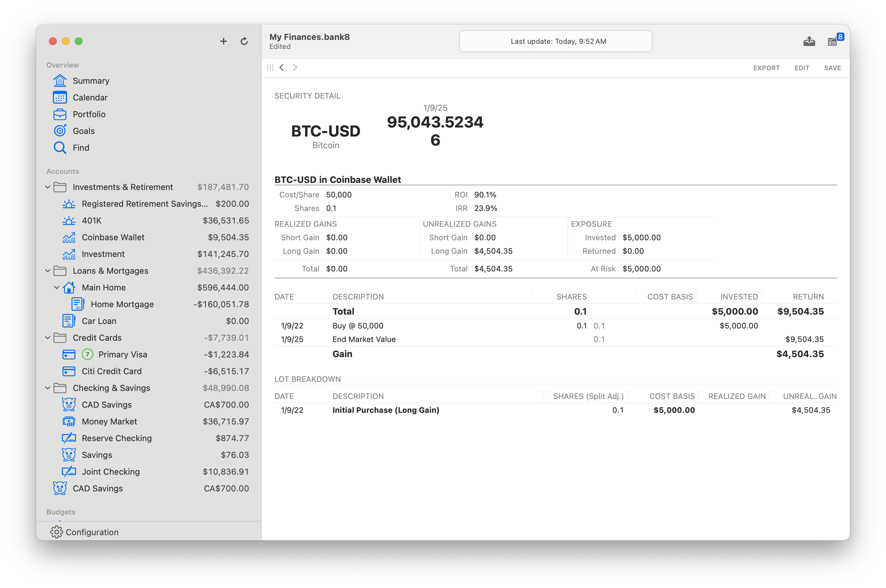Click the Investment chart icon
Image resolution: width=886 pixels, height=588 pixels.
(69, 254)
